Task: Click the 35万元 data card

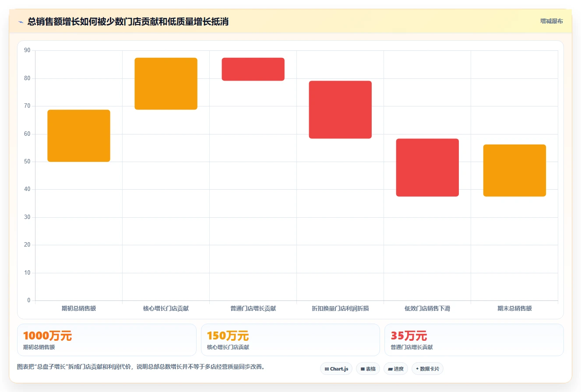Action: coord(474,340)
